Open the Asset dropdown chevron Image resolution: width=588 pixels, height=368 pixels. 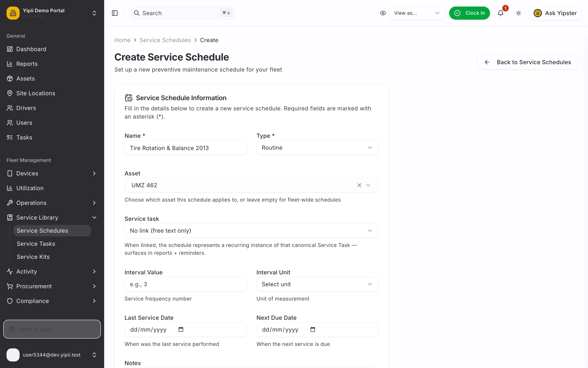point(368,185)
